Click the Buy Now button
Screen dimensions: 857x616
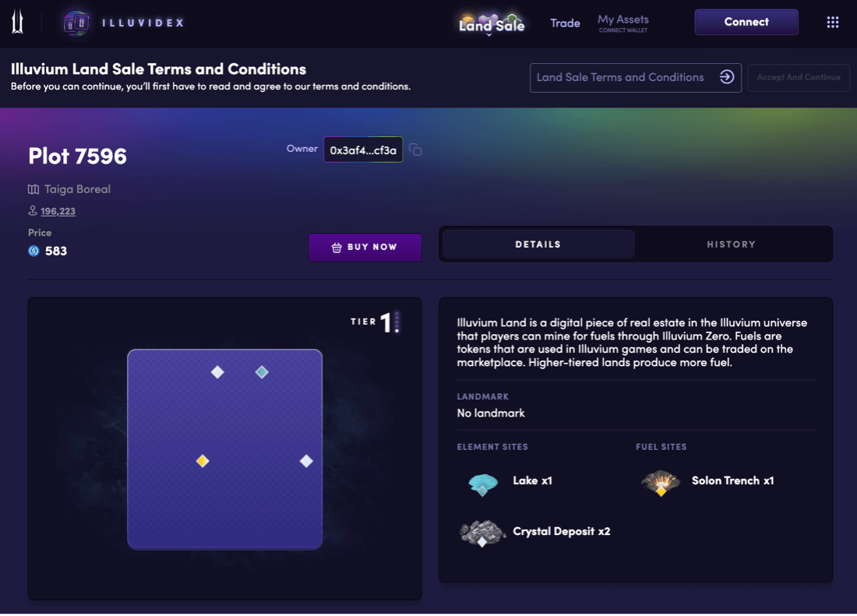pyautogui.click(x=365, y=247)
